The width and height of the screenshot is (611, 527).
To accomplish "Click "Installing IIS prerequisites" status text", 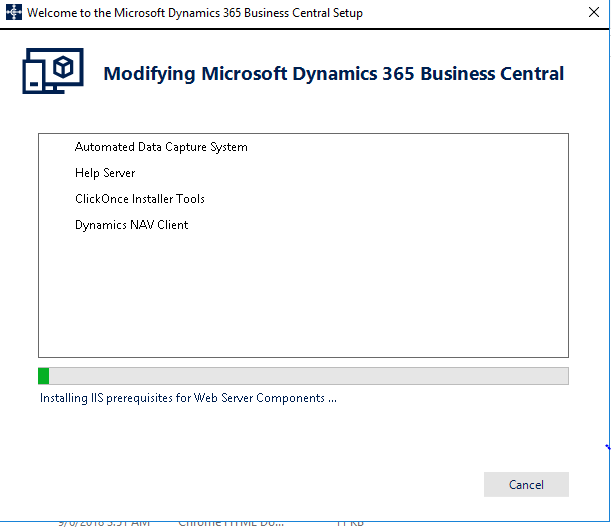I will click(x=188, y=398).
